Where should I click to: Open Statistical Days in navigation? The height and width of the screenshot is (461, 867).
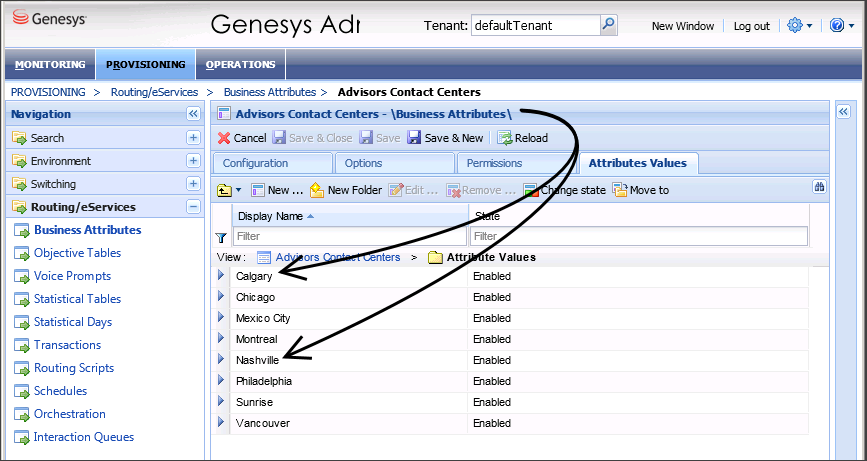[x=73, y=322]
